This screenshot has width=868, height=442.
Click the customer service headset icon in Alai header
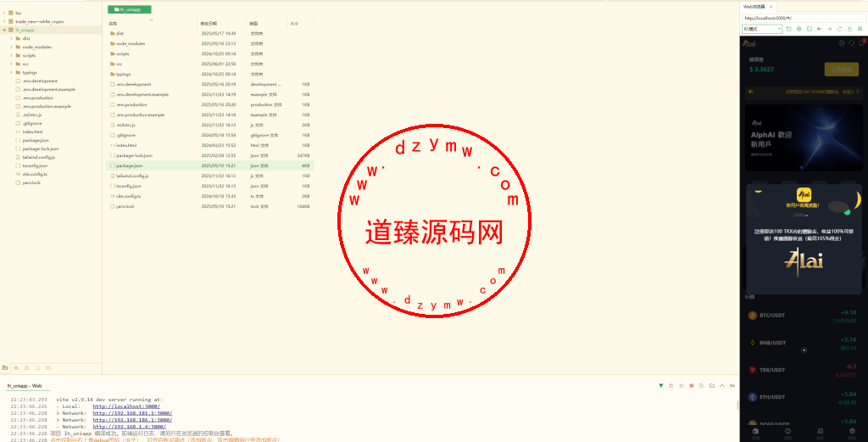pyautogui.click(x=851, y=42)
